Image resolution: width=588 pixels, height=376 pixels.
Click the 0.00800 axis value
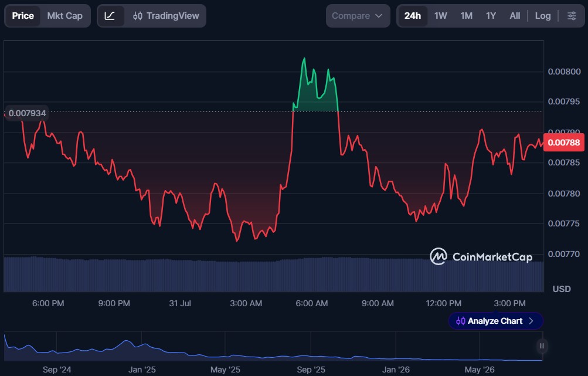point(564,72)
